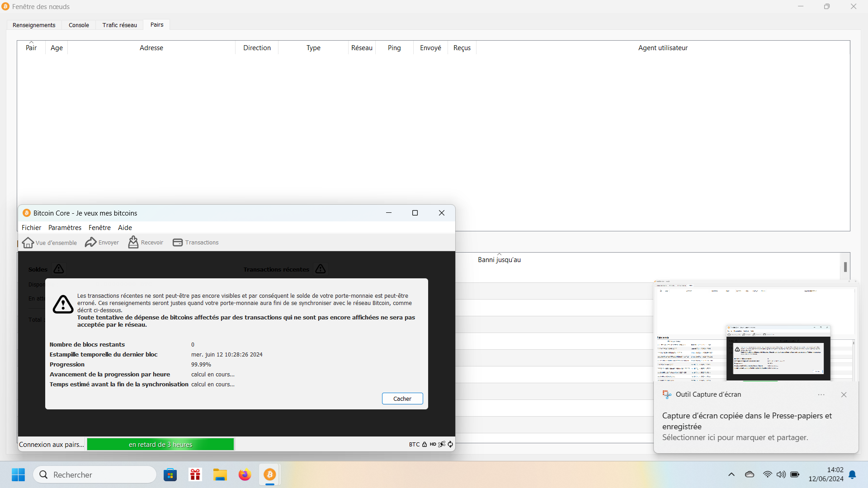The image size is (868, 488).
Task: Select the Envoyer send arrow icon
Action: tap(91, 242)
